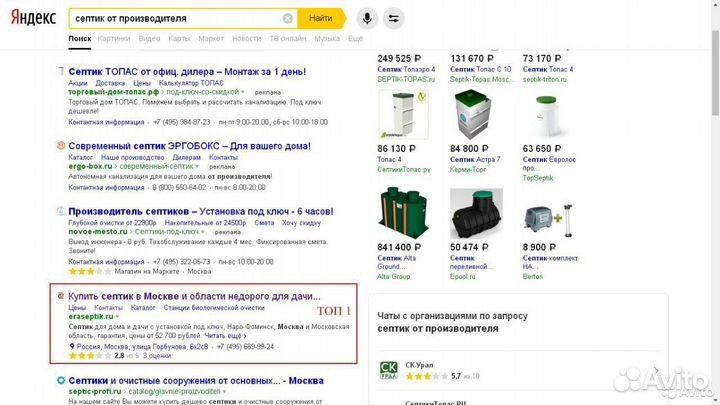
Task: Click Хочу скидку sitelink
Action: 301,223
